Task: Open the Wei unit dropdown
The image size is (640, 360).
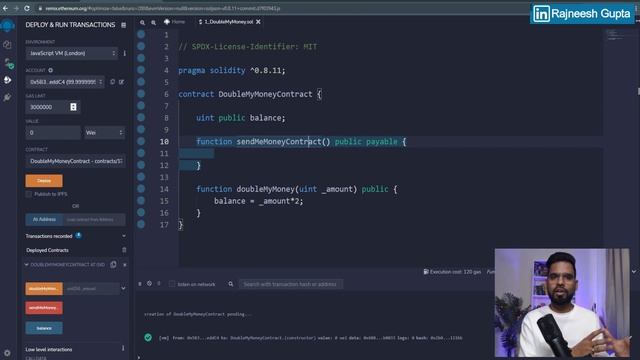Action: coord(104,133)
